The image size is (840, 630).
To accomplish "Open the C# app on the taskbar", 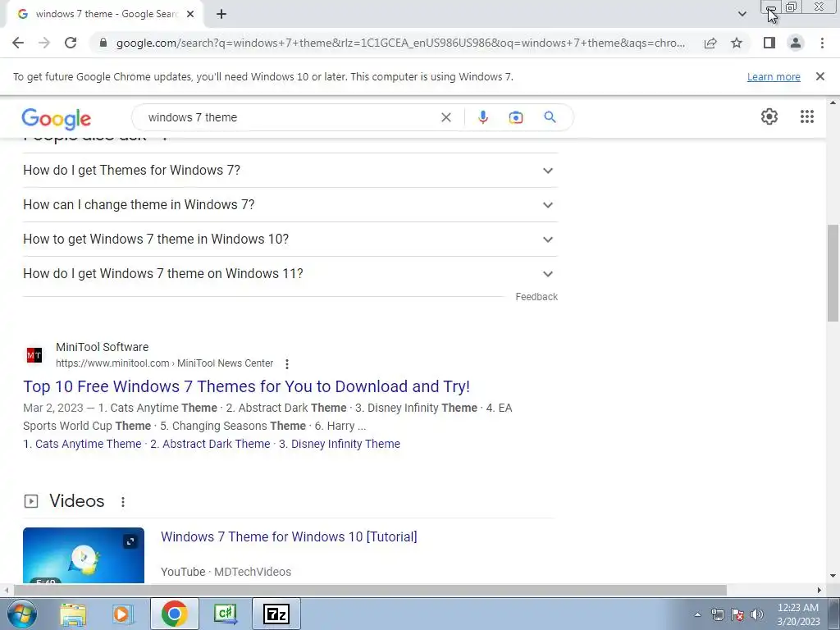I will click(225, 614).
